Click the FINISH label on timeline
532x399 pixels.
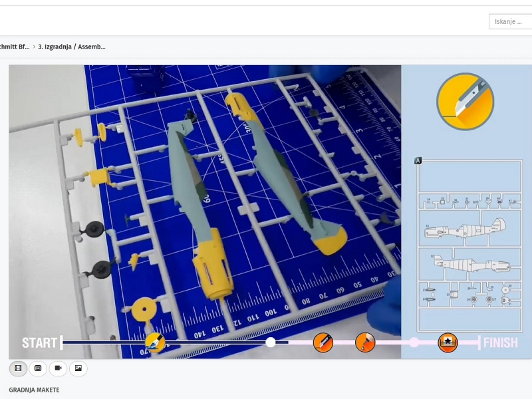(500, 343)
